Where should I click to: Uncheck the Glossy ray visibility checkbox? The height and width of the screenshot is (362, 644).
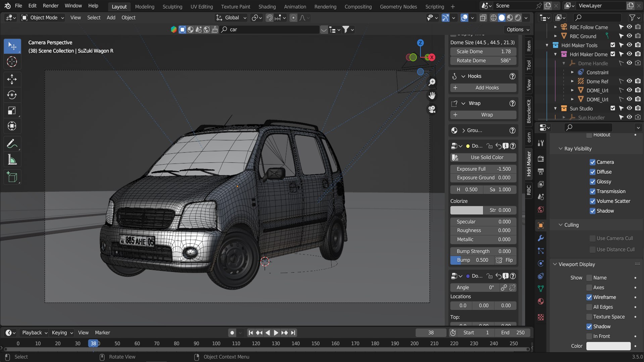click(x=593, y=182)
